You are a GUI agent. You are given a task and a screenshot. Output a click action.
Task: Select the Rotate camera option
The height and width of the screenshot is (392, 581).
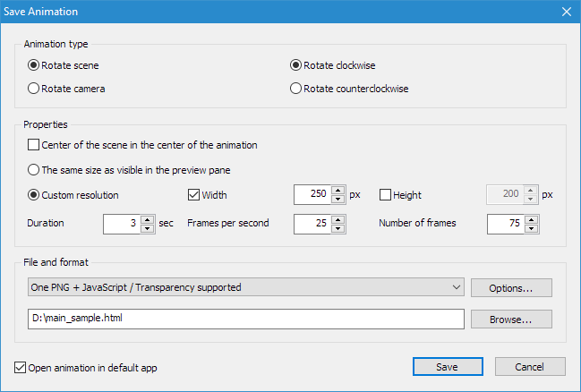(66, 89)
